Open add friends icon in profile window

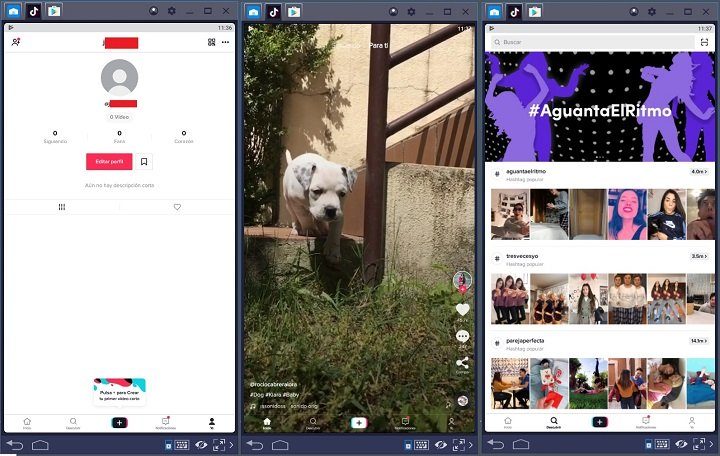pos(16,42)
